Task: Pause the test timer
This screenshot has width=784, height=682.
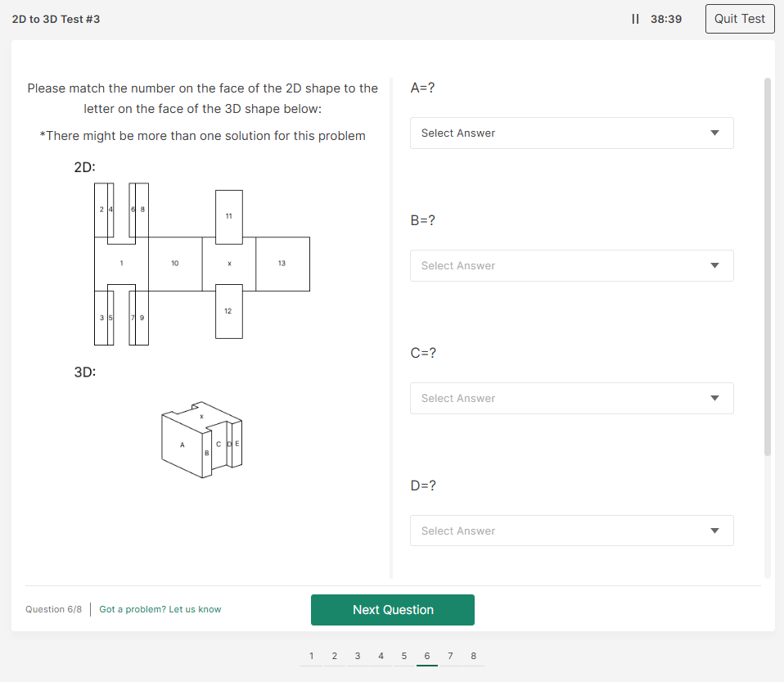Action: 636,19
